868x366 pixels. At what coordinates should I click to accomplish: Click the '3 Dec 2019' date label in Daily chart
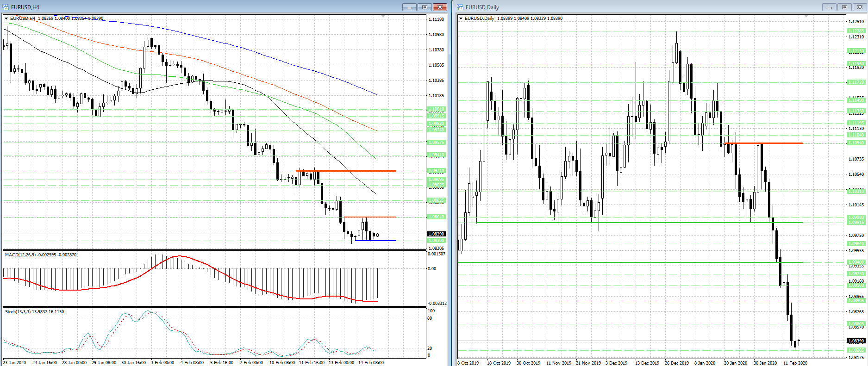pos(617,363)
